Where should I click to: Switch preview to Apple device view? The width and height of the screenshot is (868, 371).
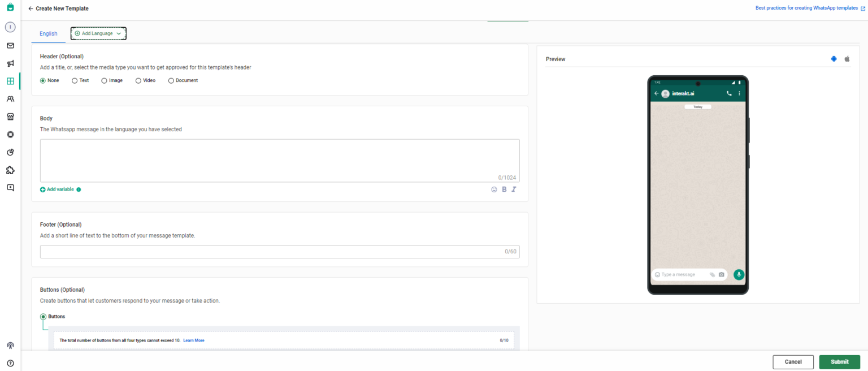point(847,58)
